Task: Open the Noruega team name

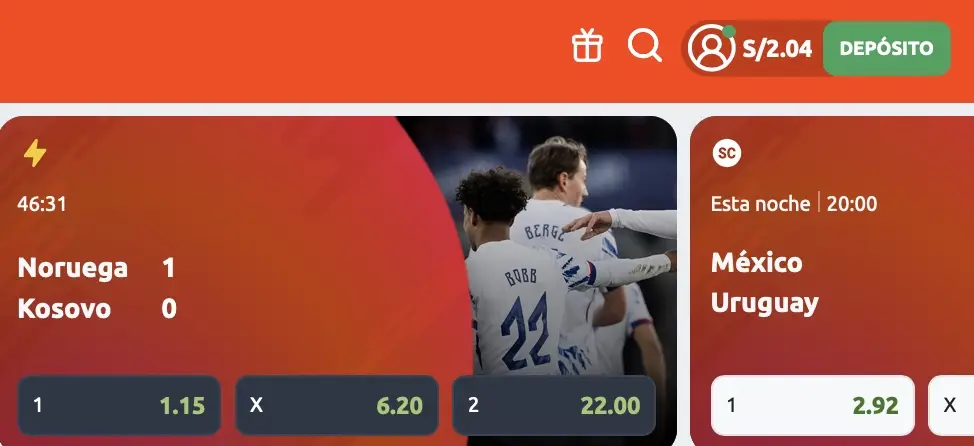Action: pos(73,268)
